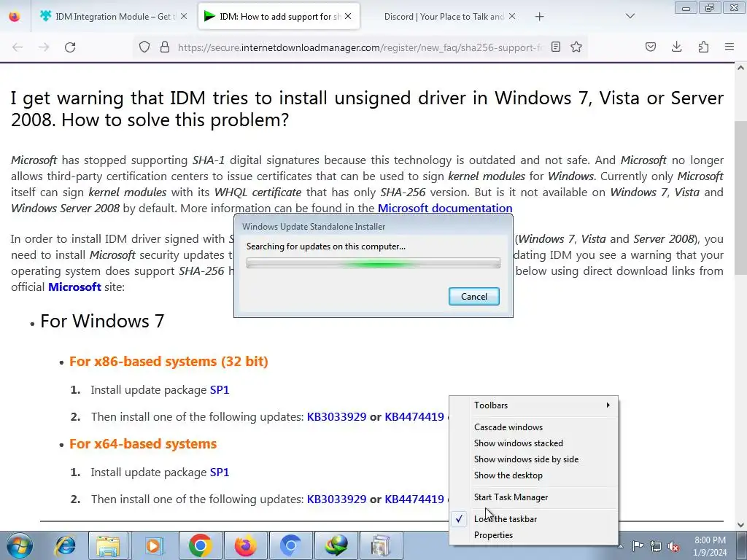Open the network status tray icon
747x560 pixels.
tap(656, 546)
